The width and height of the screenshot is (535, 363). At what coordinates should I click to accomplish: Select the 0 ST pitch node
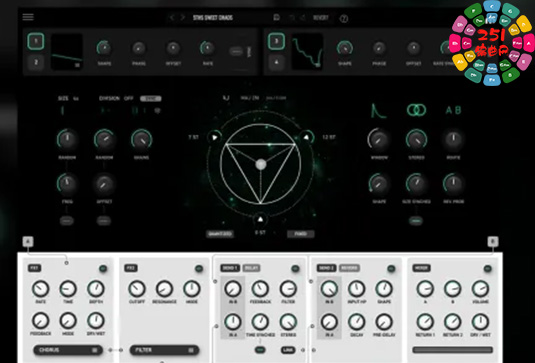coord(260,219)
